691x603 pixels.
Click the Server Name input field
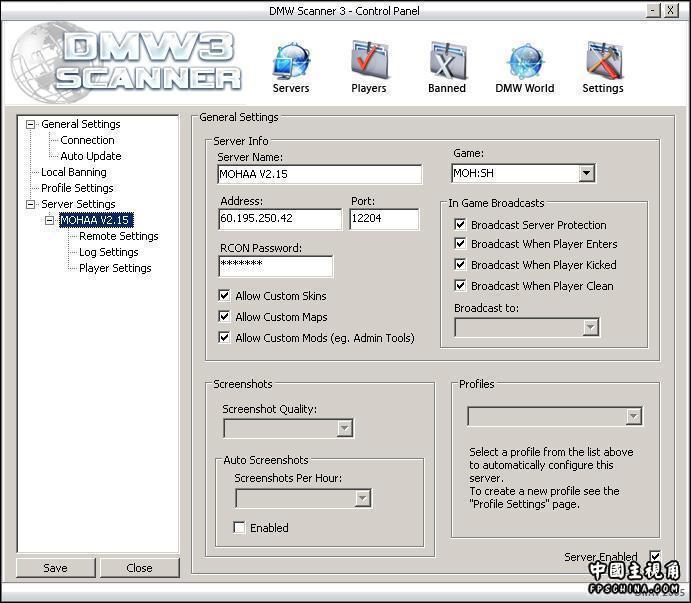[x=319, y=174]
